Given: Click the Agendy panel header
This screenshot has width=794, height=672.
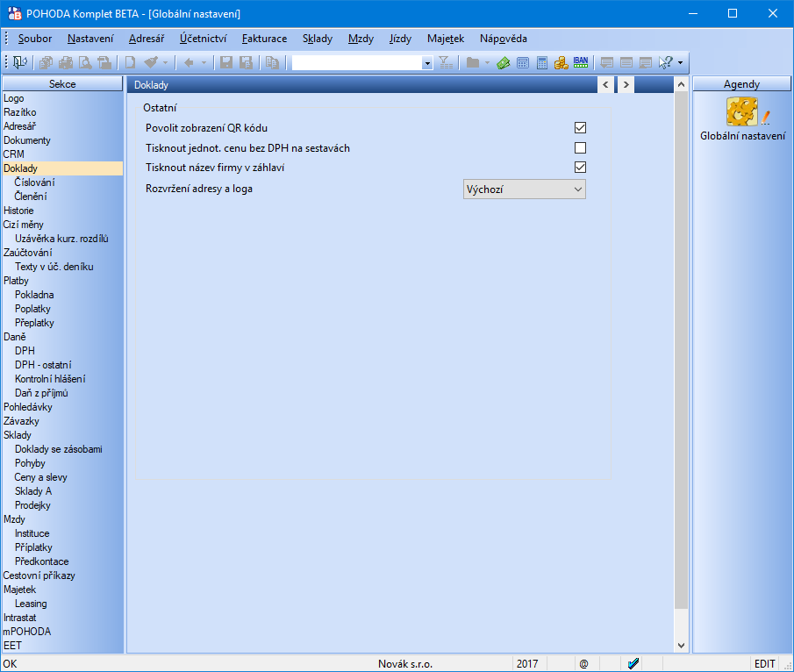Looking at the screenshot, I should pos(742,84).
